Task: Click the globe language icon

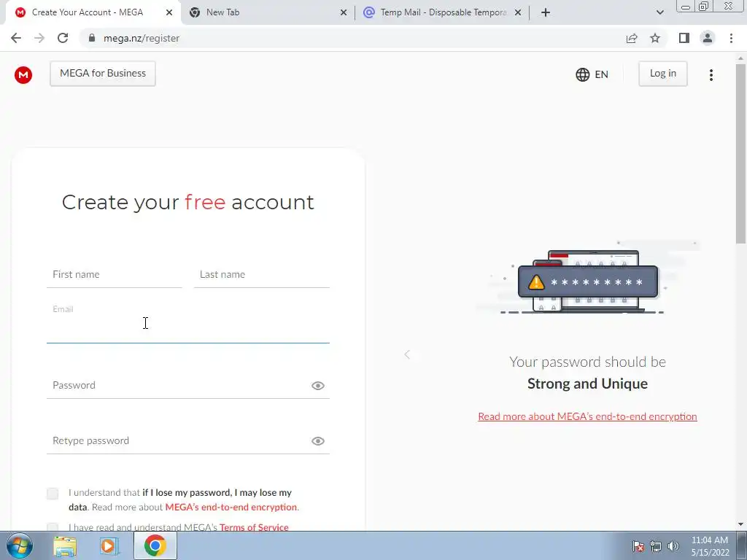Action: tap(582, 75)
